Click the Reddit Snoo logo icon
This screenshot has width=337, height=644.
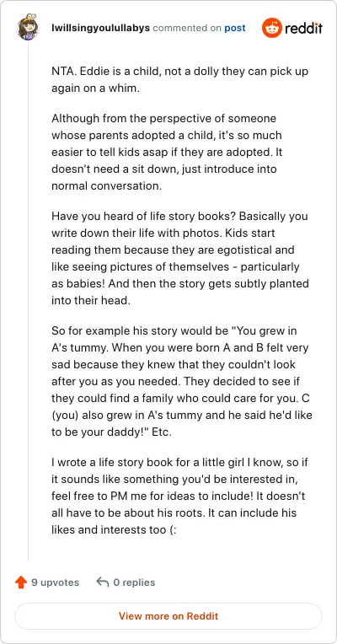(271, 28)
